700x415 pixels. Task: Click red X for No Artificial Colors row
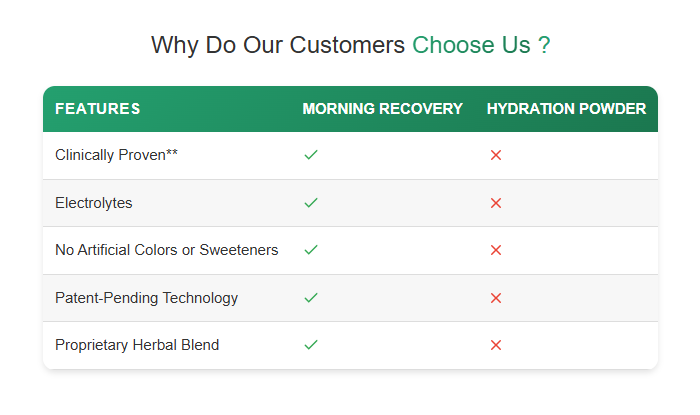point(496,250)
